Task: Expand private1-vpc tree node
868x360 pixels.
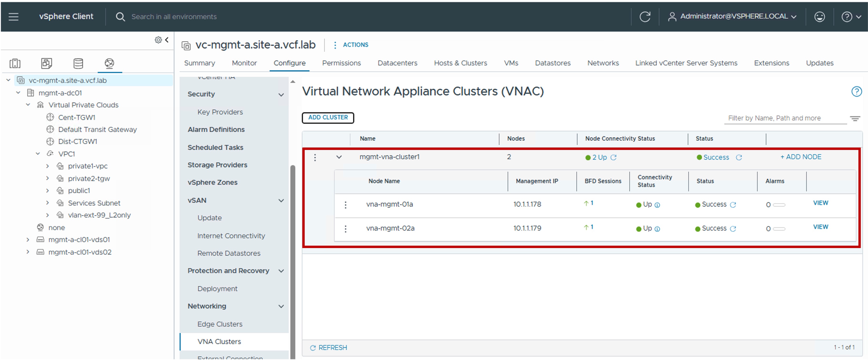Action: [47, 166]
